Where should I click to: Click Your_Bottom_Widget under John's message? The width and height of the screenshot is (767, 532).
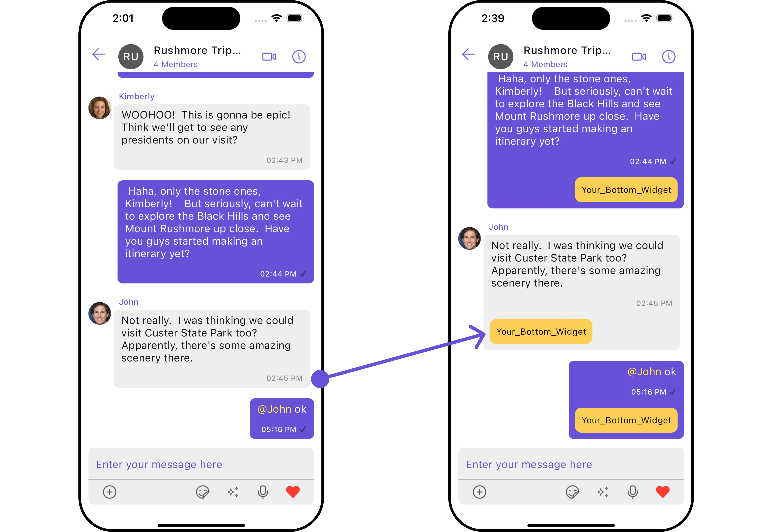[x=541, y=332]
